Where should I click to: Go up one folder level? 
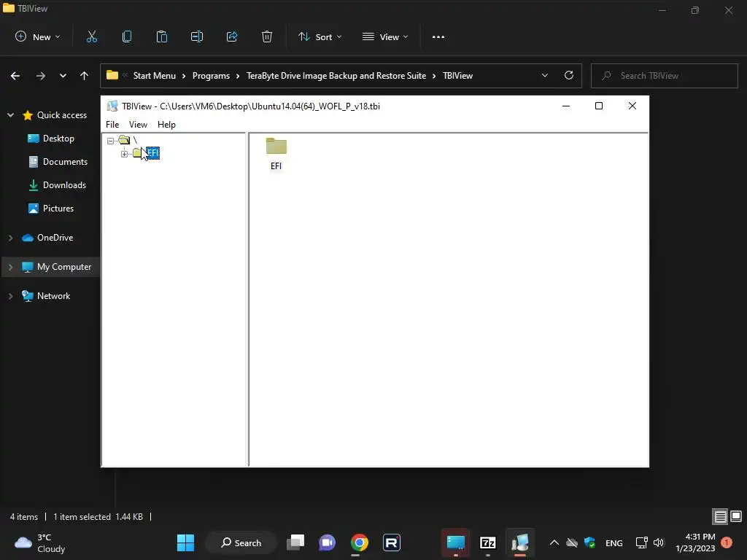tap(85, 76)
